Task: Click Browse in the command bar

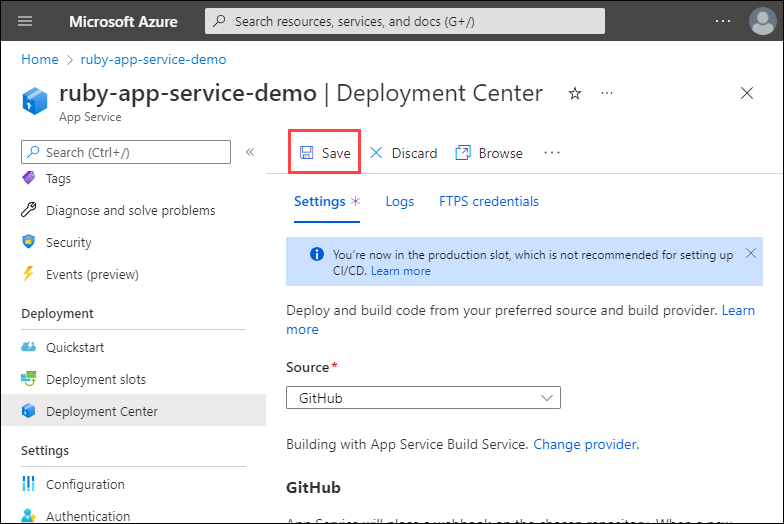Action: (489, 153)
